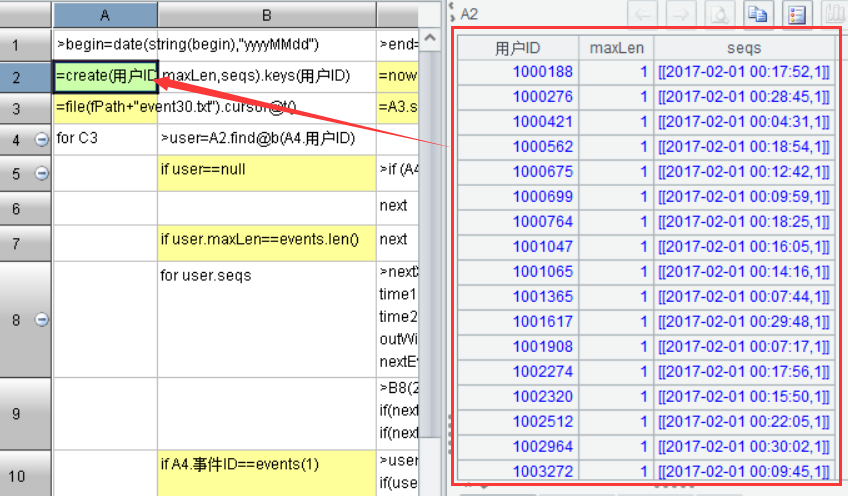Open user ID 1000188 record
Viewport: 848px width, 496px height.
tap(543, 71)
